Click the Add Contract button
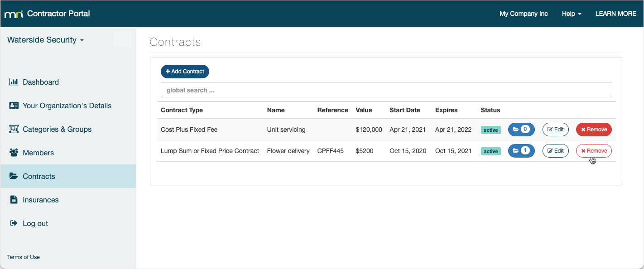This screenshot has width=644, height=269. click(x=185, y=72)
